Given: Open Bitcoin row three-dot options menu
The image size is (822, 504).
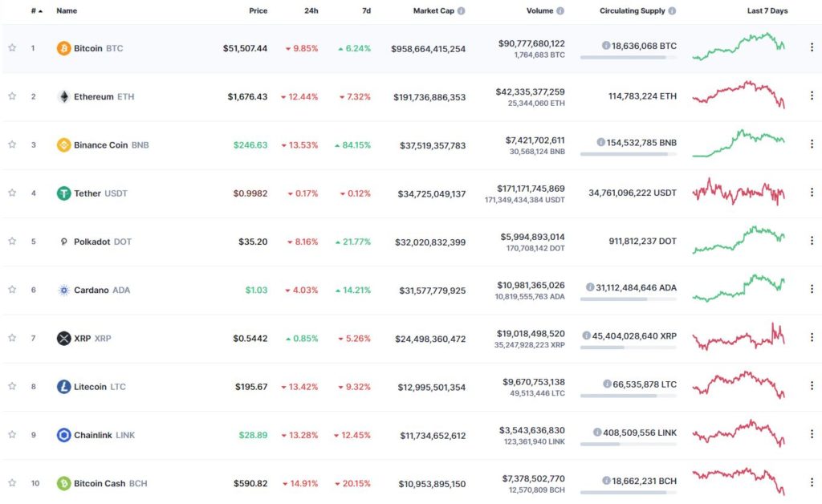Looking at the screenshot, I should (x=812, y=47).
